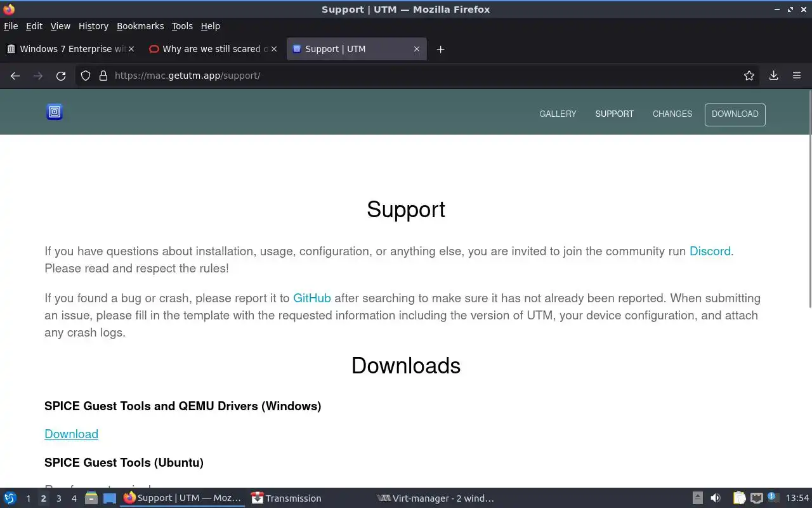This screenshot has height=508, width=812.
Task: Switch to workspace 1 in the pager
Action: [x=28, y=498]
